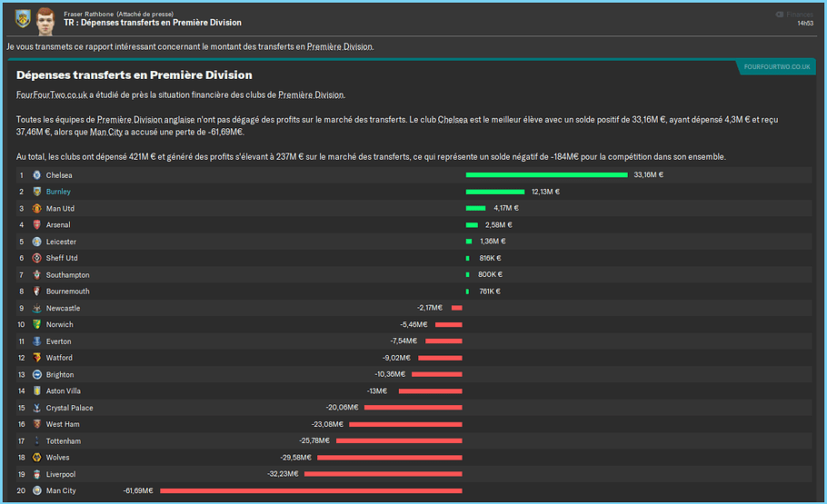Click the FOURFOURTWO.CO.UK source tab
Screen dimensions: 827x504
point(776,67)
